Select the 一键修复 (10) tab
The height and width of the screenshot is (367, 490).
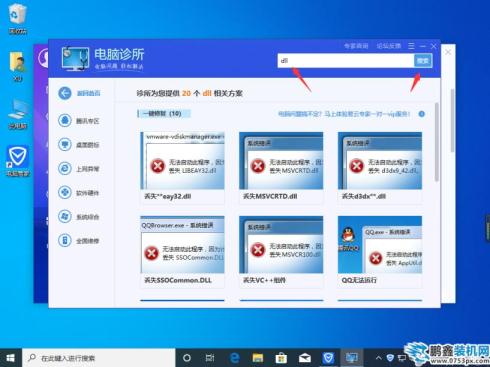pyautogui.click(x=164, y=114)
